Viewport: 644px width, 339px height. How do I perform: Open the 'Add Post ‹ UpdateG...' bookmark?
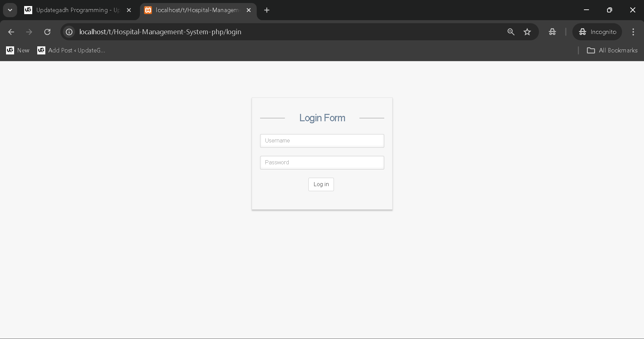pyautogui.click(x=71, y=50)
